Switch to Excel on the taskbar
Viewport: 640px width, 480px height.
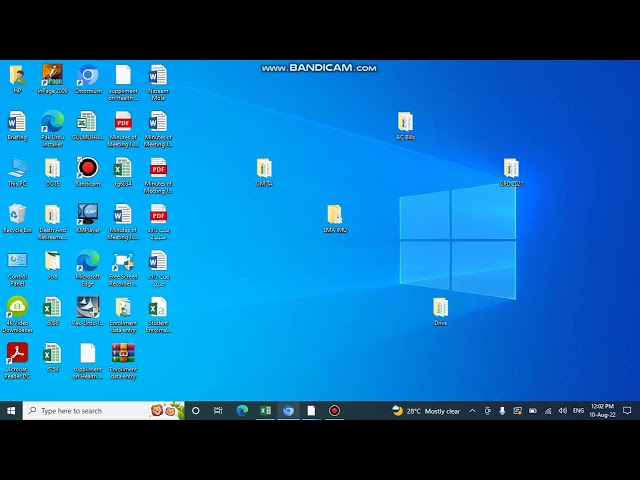(x=265, y=411)
